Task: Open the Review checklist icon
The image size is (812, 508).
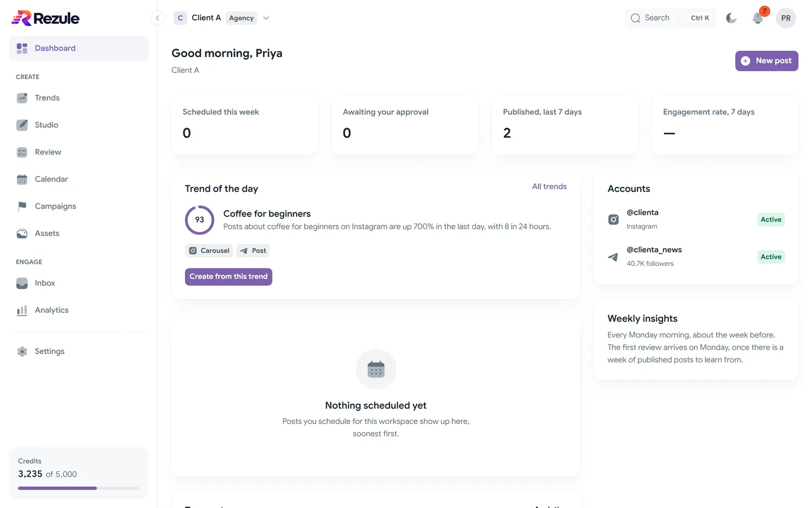Action: click(22, 152)
